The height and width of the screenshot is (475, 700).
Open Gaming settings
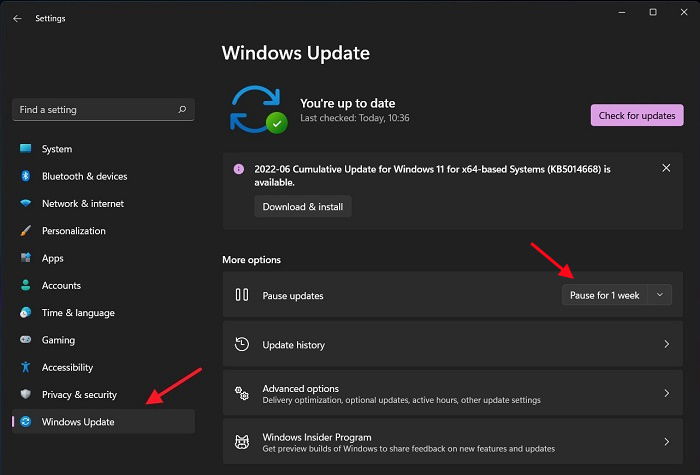104,340
